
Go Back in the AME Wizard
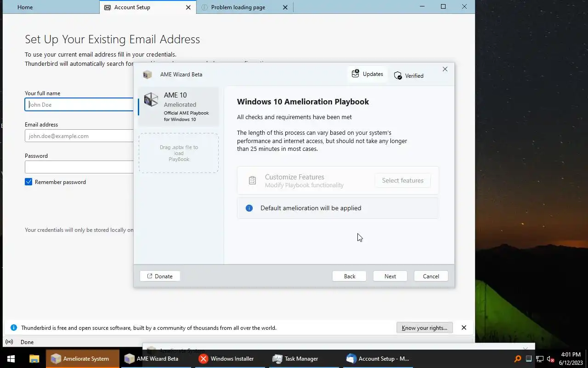(x=350, y=276)
